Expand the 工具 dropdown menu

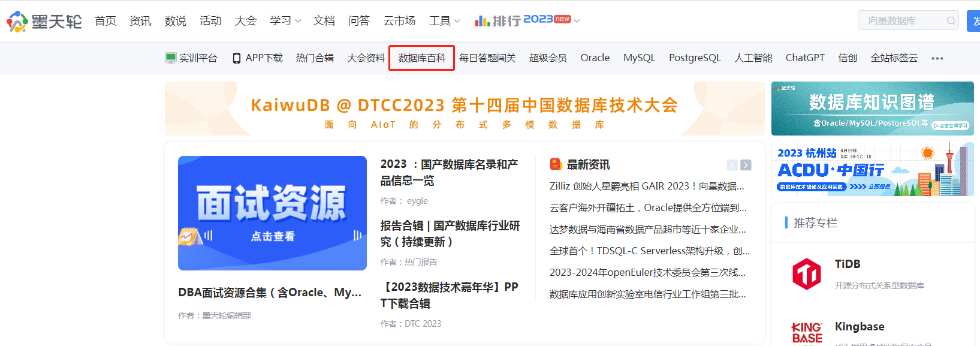coord(445,21)
